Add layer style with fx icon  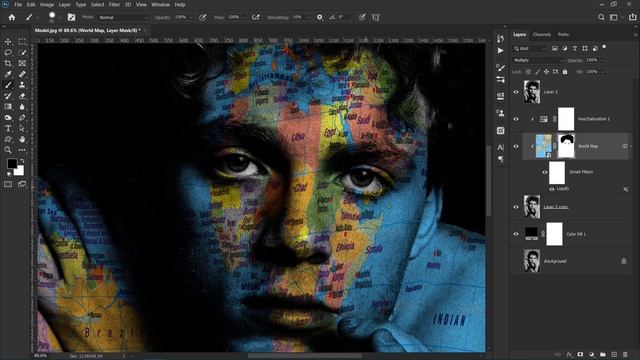coord(569,354)
